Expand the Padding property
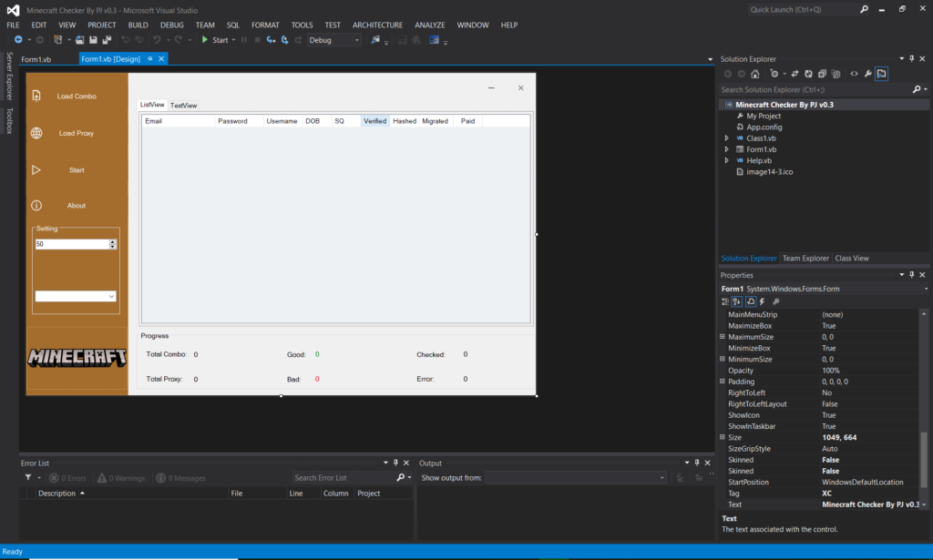The width and height of the screenshot is (933, 560). click(x=723, y=382)
